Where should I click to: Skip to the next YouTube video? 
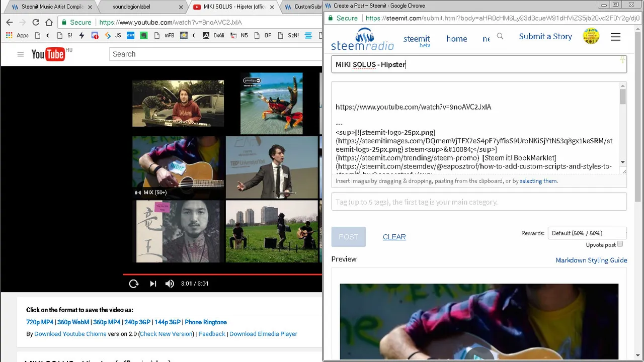pos(153,284)
